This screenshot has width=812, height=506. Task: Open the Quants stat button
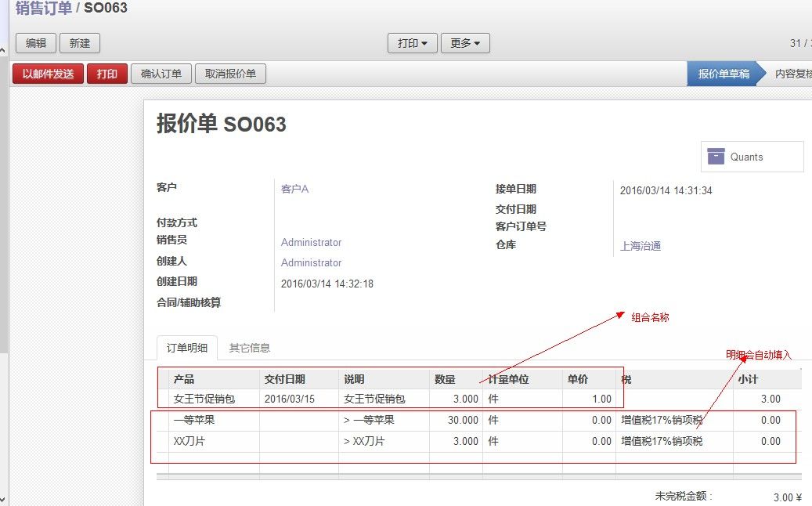coord(752,157)
